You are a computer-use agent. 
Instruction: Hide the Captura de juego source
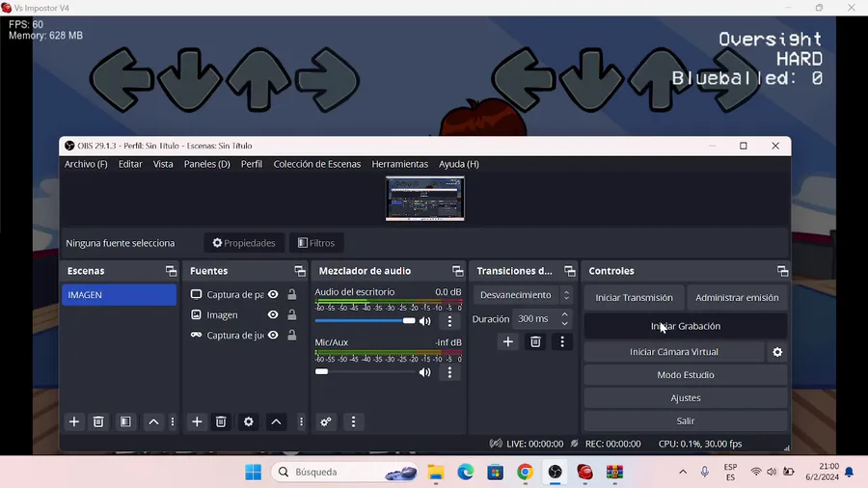(273, 335)
